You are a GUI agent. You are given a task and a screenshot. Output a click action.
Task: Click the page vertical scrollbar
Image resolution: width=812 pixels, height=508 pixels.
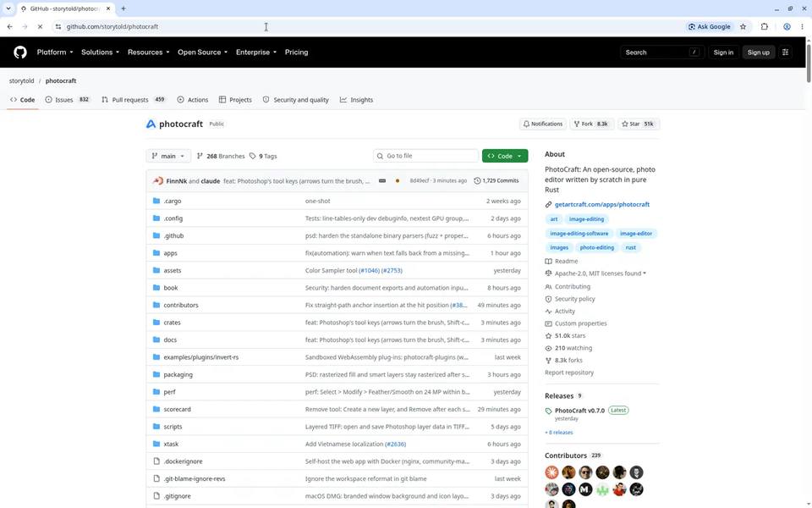[809, 63]
